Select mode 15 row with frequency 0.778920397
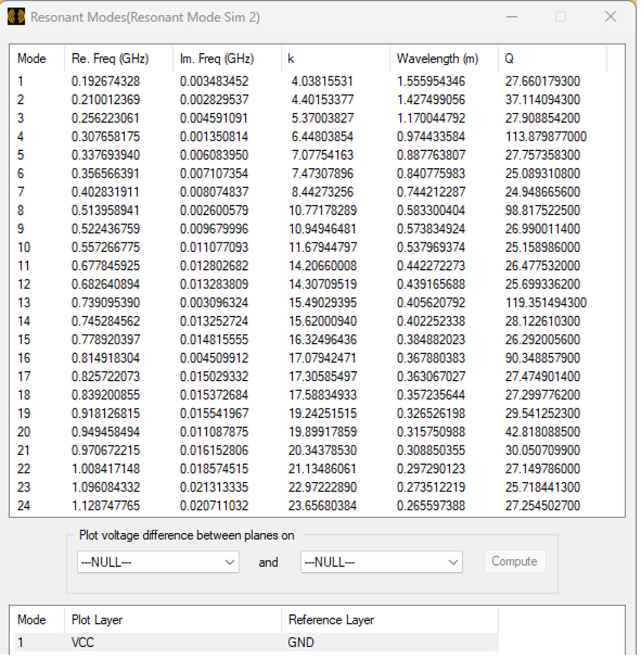Viewport: 644px width, 662px height. pyautogui.click(x=310, y=340)
